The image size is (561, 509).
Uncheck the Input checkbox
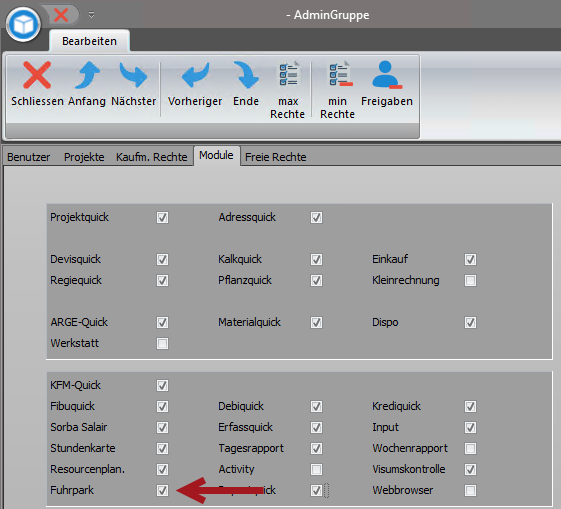(x=470, y=427)
